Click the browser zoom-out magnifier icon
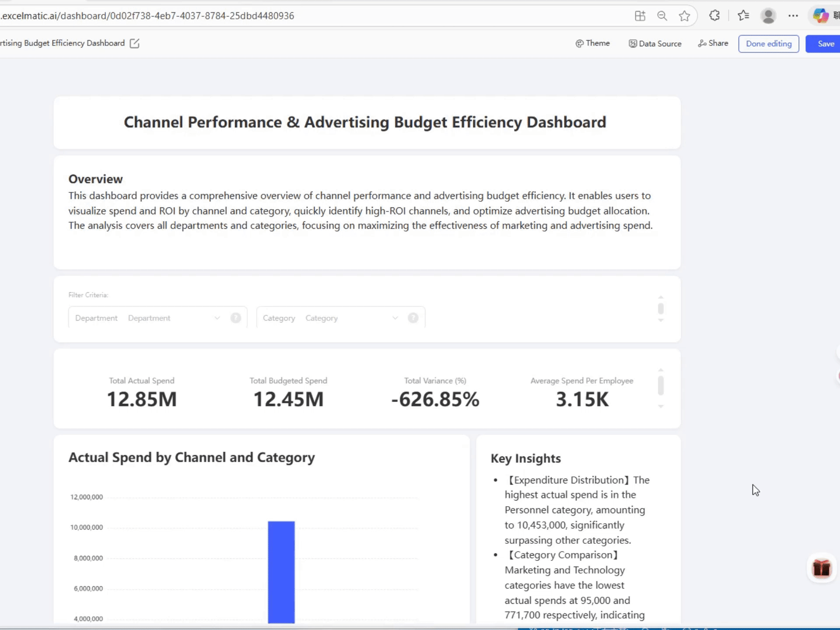Viewport: 840px width, 630px height. tap(662, 16)
